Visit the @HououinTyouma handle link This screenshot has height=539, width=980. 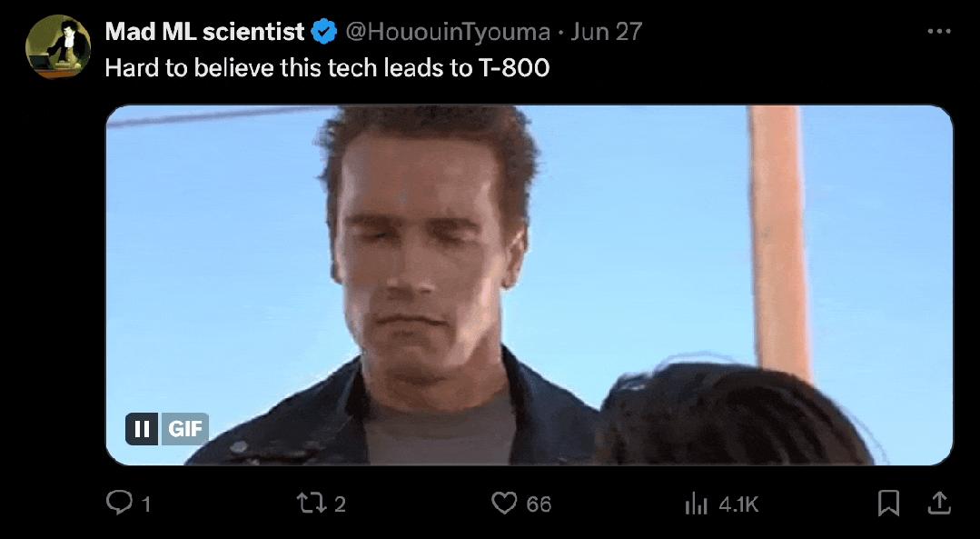pos(448,31)
